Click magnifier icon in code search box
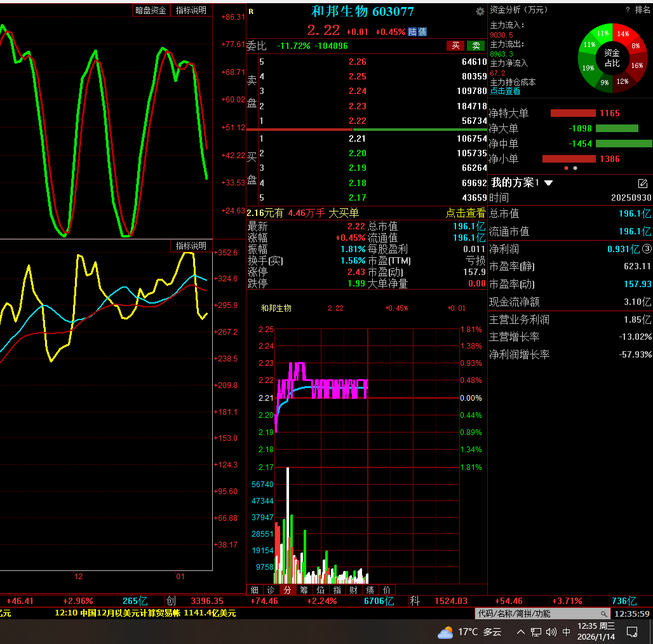Image resolution: width=653 pixels, height=644 pixels. [x=603, y=614]
